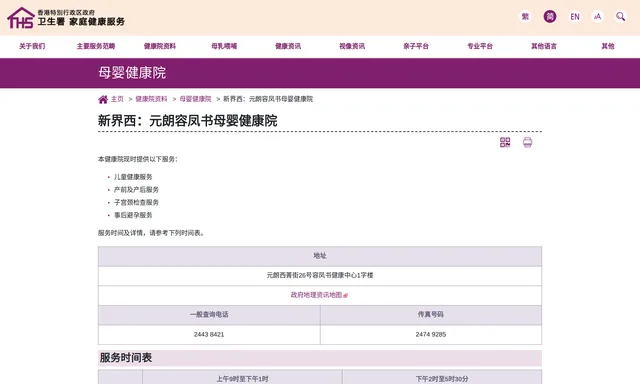Click the 传真号码 header cell

pos(431,315)
